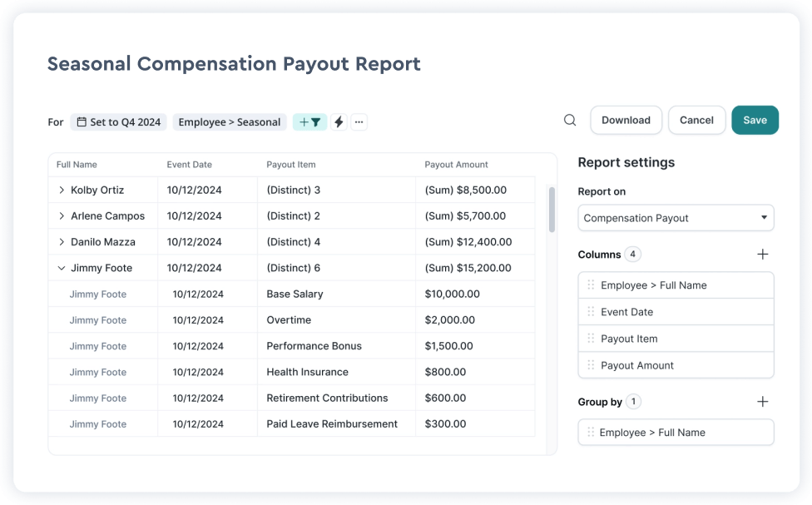Expand the Kolby Ortiz row

click(x=62, y=191)
